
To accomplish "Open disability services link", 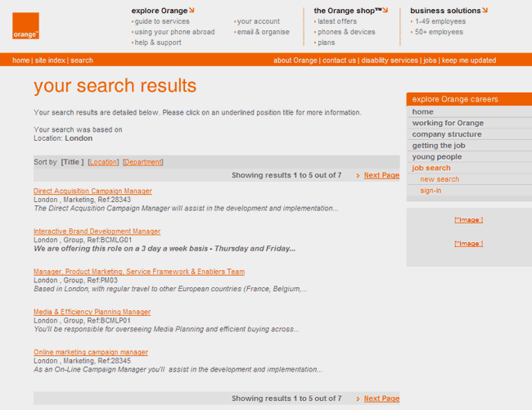I will tap(390, 61).
